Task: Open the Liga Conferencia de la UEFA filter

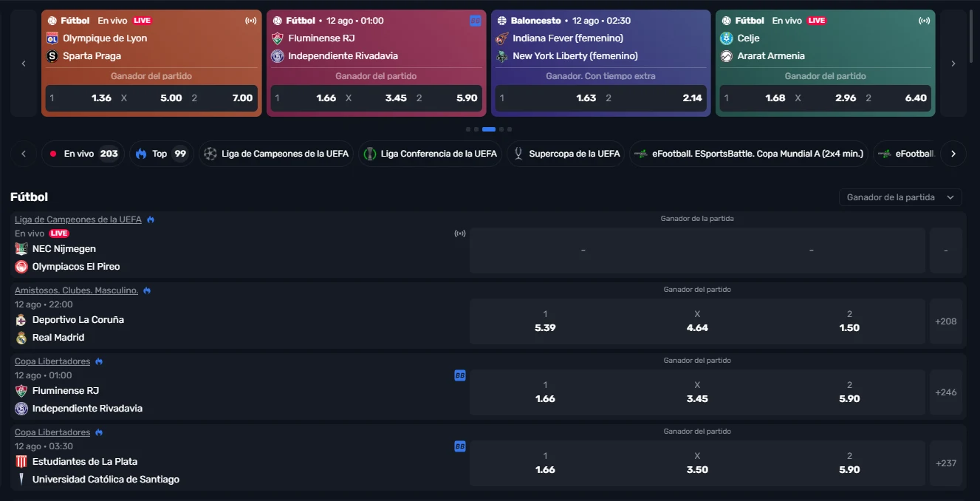Action: pyautogui.click(x=430, y=154)
